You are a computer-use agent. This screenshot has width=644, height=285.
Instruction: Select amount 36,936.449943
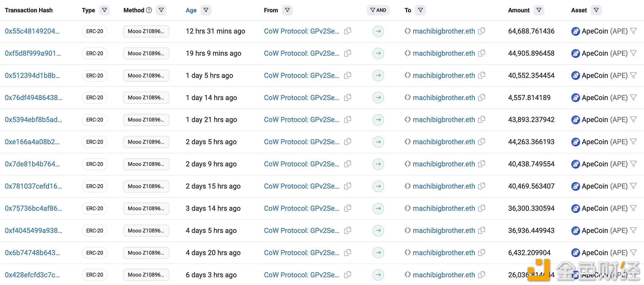click(531, 231)
